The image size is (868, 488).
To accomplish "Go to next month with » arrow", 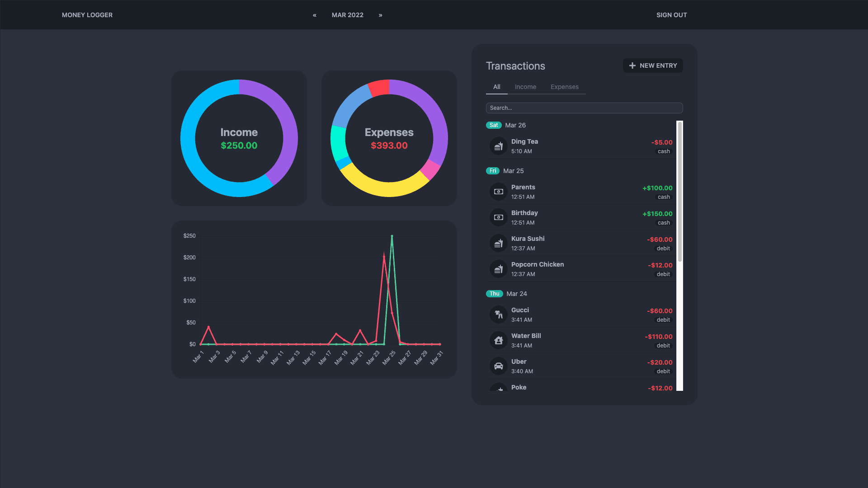I will point(381,15).
